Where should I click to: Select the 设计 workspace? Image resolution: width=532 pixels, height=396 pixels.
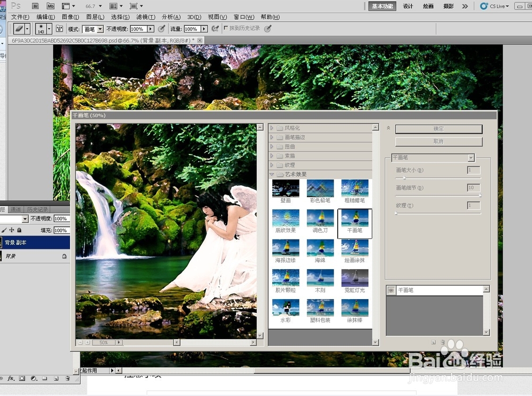click(408, 6)
